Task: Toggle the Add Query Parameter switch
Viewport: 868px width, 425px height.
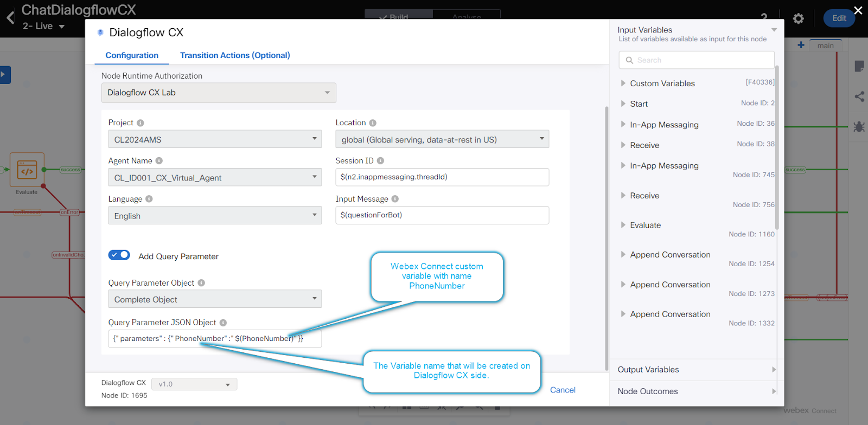Action: pyautogui.click(x=119, y=255)
